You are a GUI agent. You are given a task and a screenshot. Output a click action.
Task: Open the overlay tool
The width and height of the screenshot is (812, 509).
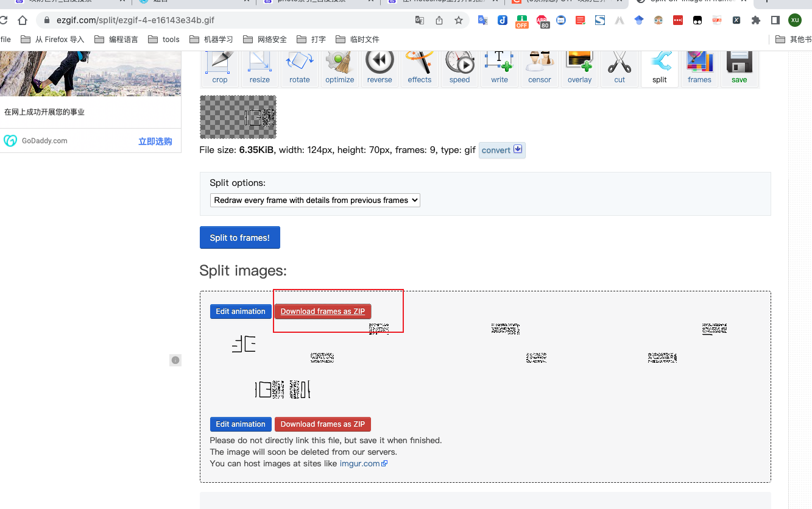[579, 68]
